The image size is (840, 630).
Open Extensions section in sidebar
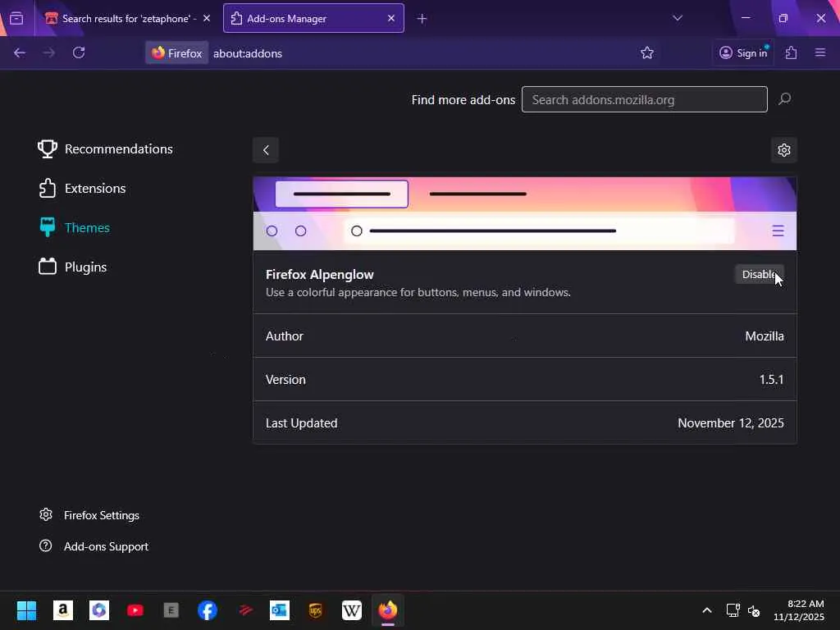83,189
